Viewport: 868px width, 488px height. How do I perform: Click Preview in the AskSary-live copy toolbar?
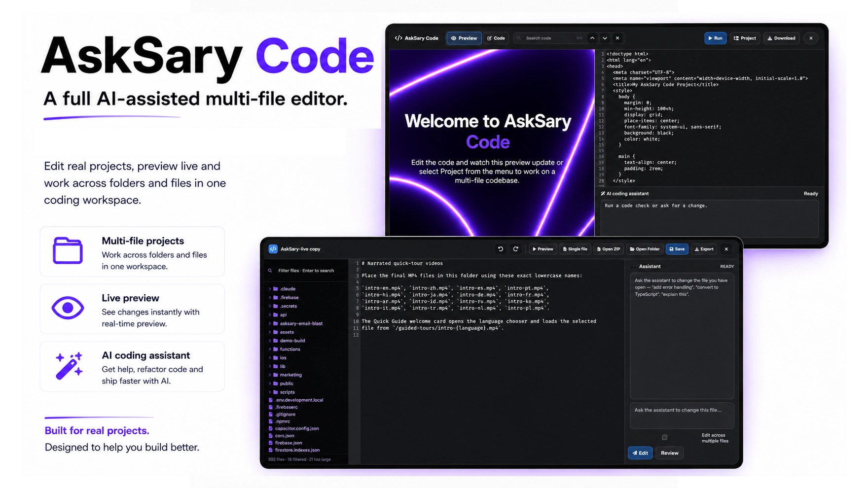tap(543, 249)
